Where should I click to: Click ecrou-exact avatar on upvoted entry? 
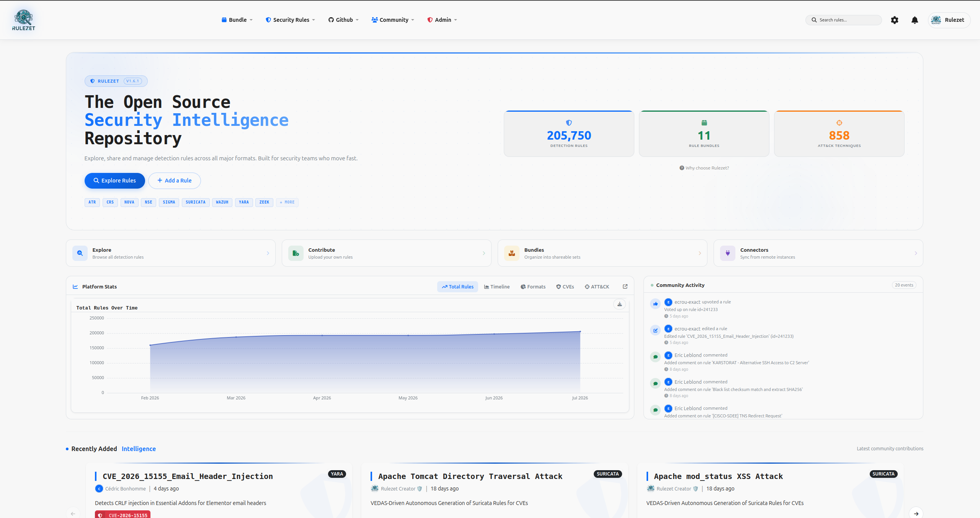tap(668, 302)
